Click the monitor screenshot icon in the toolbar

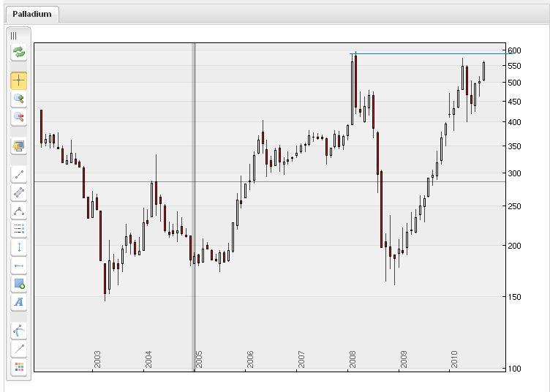(19, 146)
